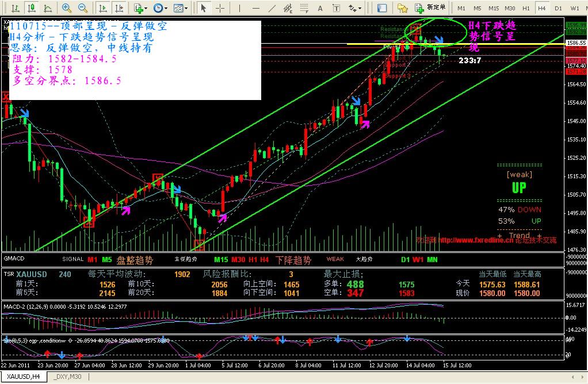This screenshot has height=384, width=588.
Task: Click the 15 Jul 12:00 time axis label
Action: (x=457, y=365)
